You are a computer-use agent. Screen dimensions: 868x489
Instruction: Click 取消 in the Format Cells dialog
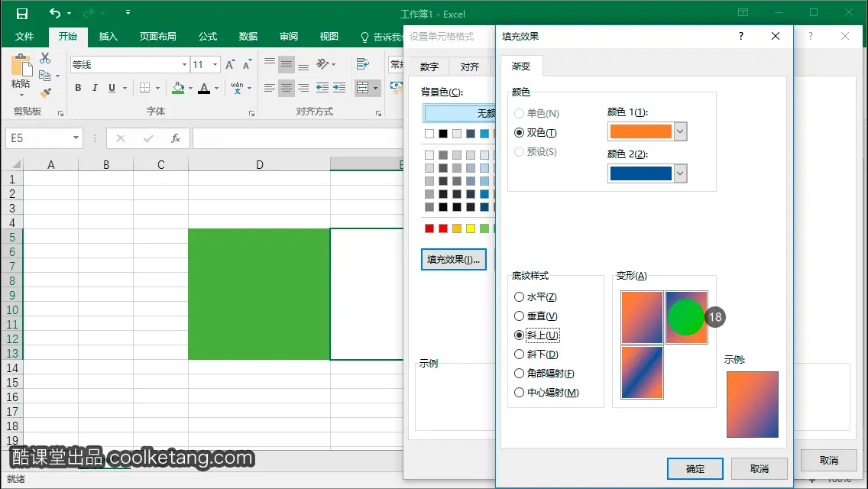pos(828,460)
